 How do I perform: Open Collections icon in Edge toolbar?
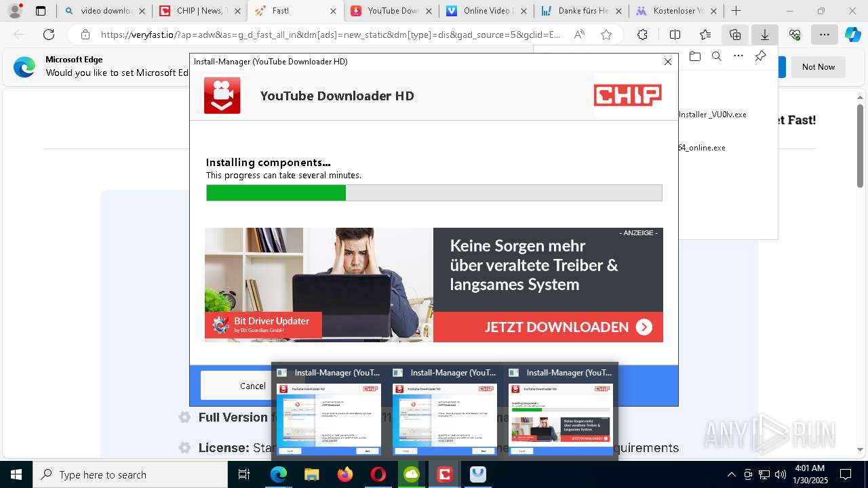click(735, 35)
